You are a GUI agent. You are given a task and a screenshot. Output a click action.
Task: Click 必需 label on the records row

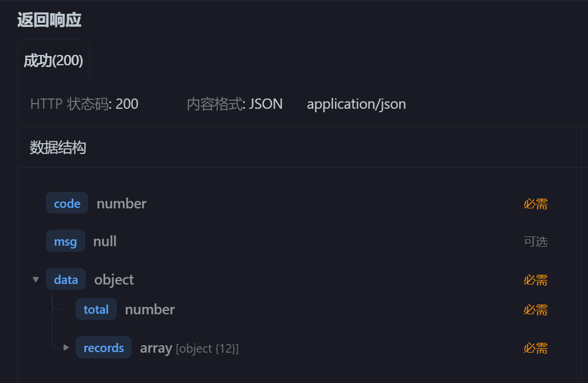click(x=535, y=348)
